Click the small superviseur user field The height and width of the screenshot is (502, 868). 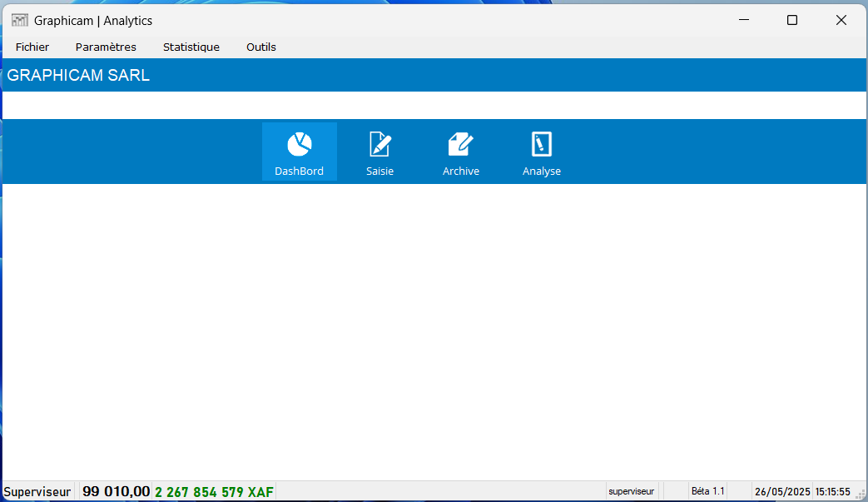(632, 492)
